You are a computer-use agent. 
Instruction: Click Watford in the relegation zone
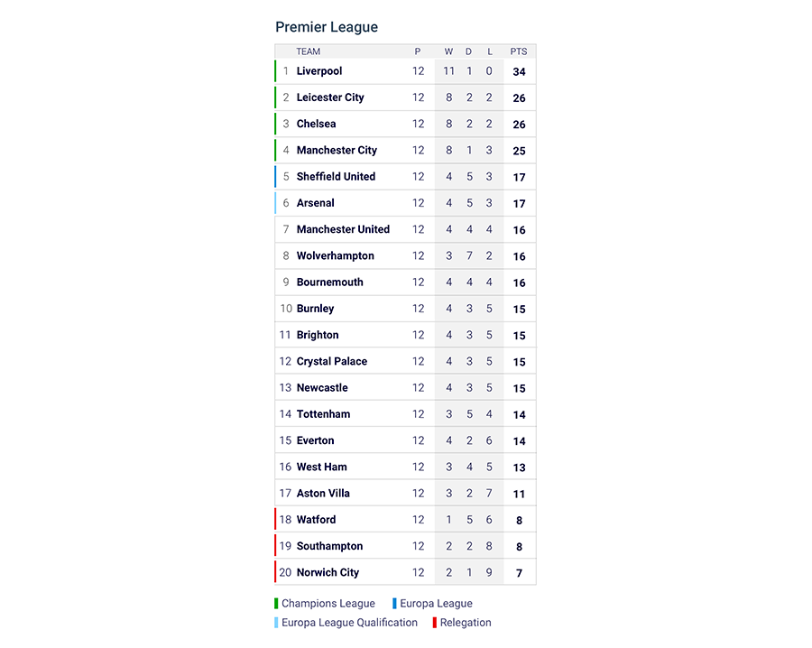316,520
